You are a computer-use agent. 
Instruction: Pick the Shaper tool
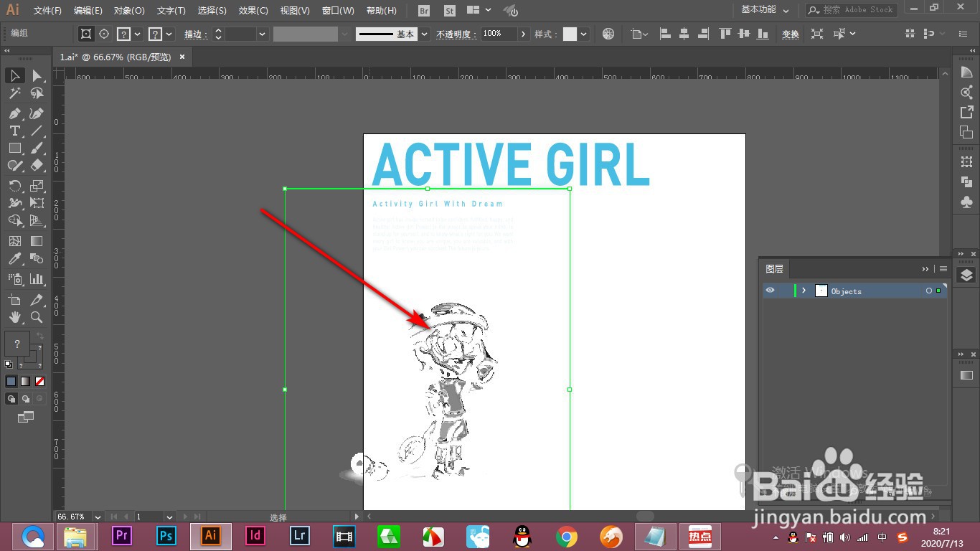point(15,165)
